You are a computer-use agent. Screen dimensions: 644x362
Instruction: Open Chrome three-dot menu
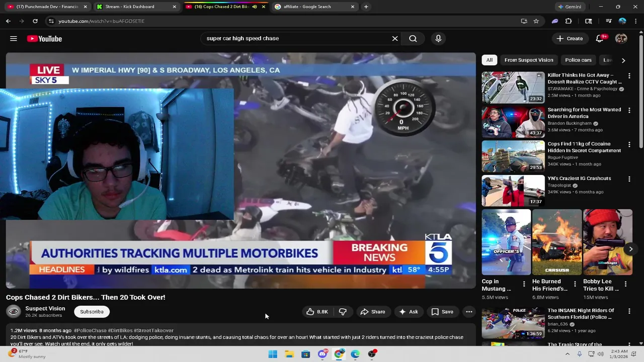tap(636, 21)
